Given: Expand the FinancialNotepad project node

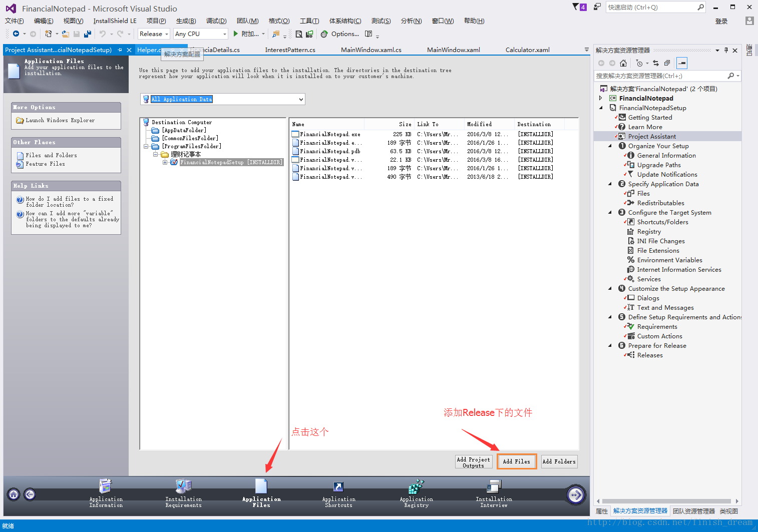Looking at the screenshot, I should coord(601,98).
